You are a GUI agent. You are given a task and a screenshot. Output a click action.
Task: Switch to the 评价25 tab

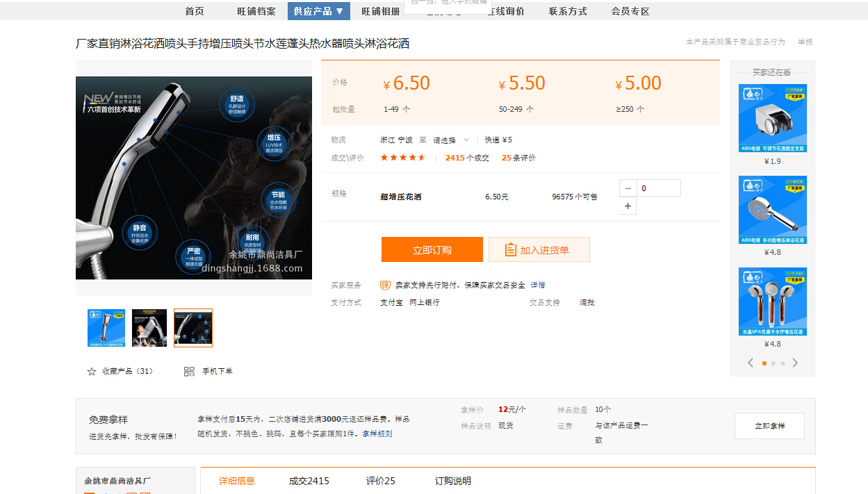(380, 481)
